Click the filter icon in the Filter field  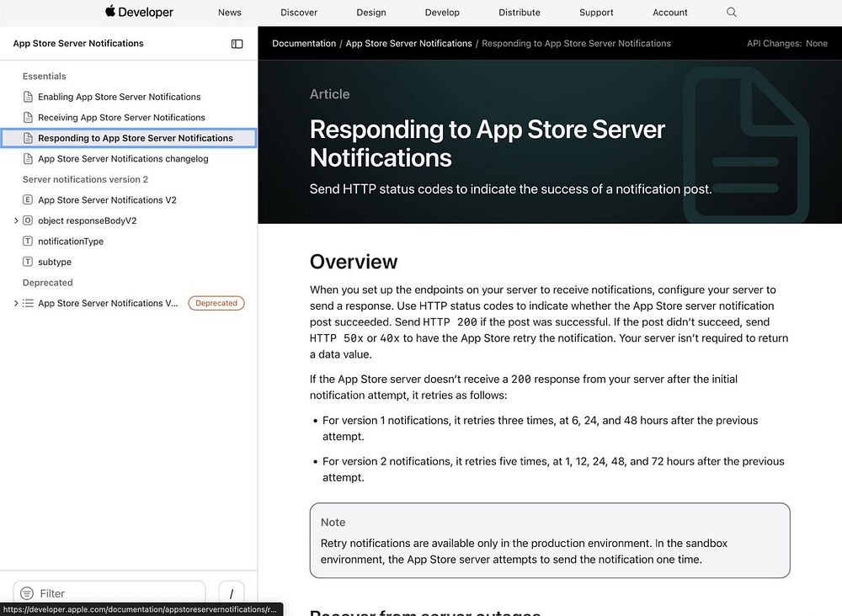click(27, 593)
